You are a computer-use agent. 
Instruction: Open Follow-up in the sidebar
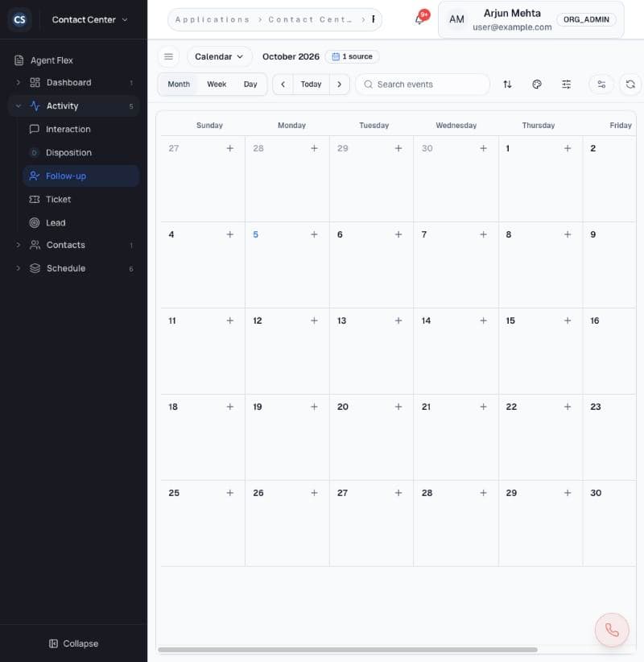tap(81, 176)
